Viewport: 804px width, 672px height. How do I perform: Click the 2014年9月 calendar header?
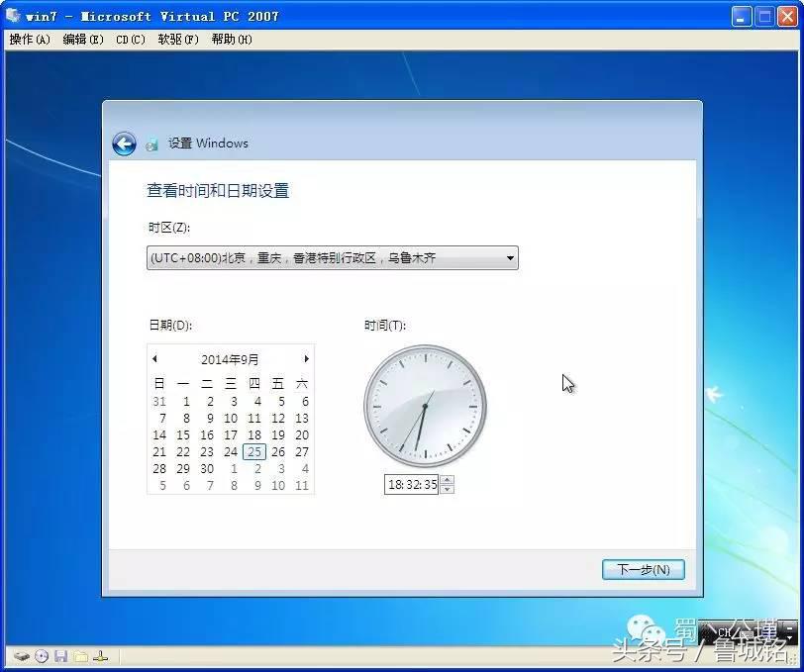point(231,359)
